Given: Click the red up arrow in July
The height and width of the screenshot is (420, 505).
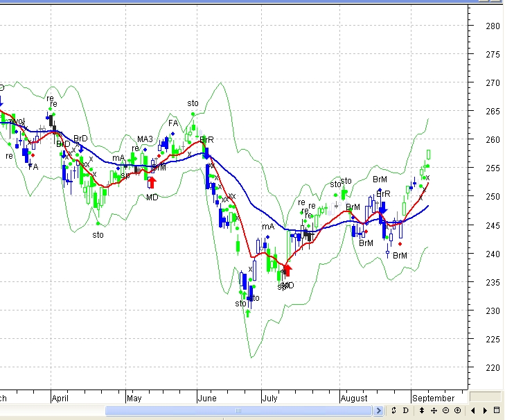Looking at the screenshot, I should 287,270.
